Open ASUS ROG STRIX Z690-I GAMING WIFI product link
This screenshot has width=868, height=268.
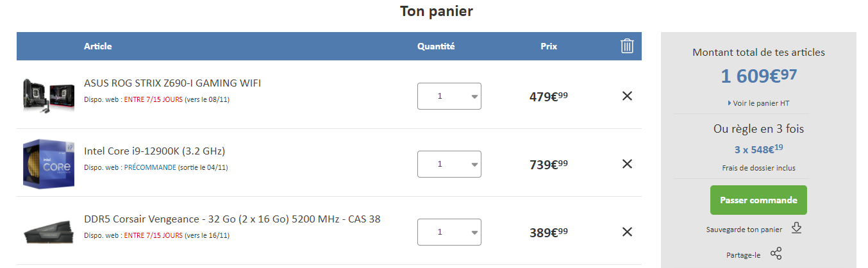coord(172,83)
